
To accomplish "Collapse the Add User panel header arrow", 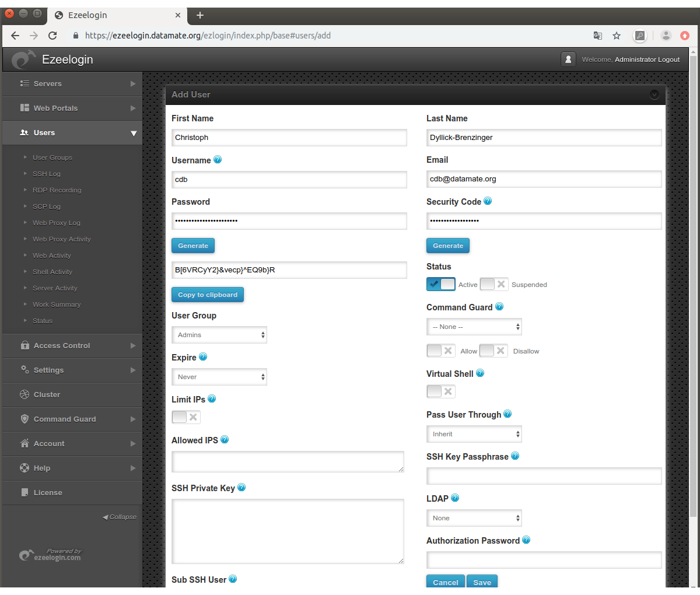I will point(654,94).
